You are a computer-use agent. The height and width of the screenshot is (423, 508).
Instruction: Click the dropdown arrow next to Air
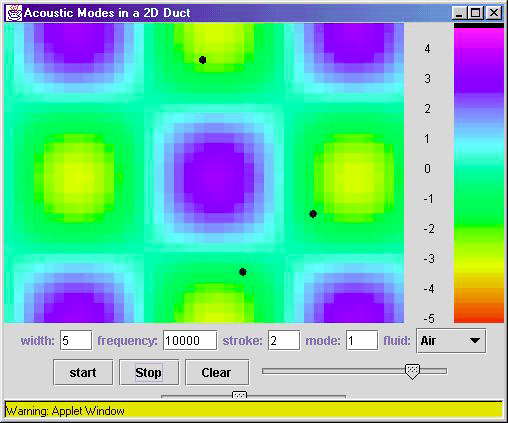475,341
